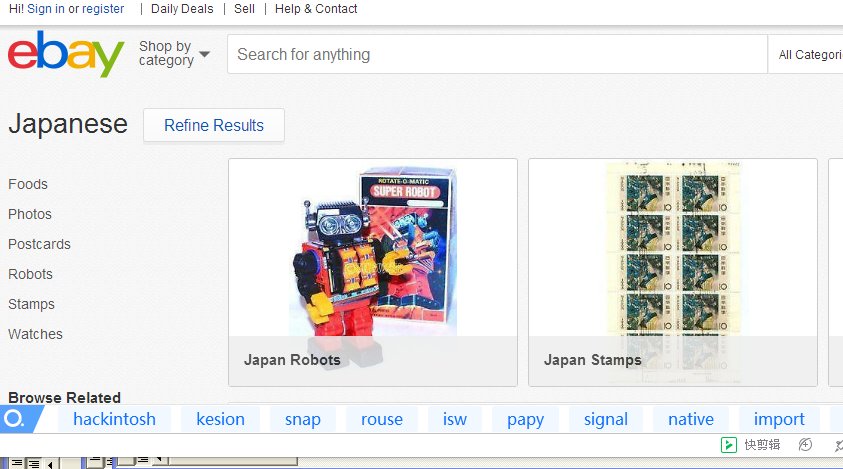
Task: Click the green 快剪辑 play icon
Action: tap(729, 445)
